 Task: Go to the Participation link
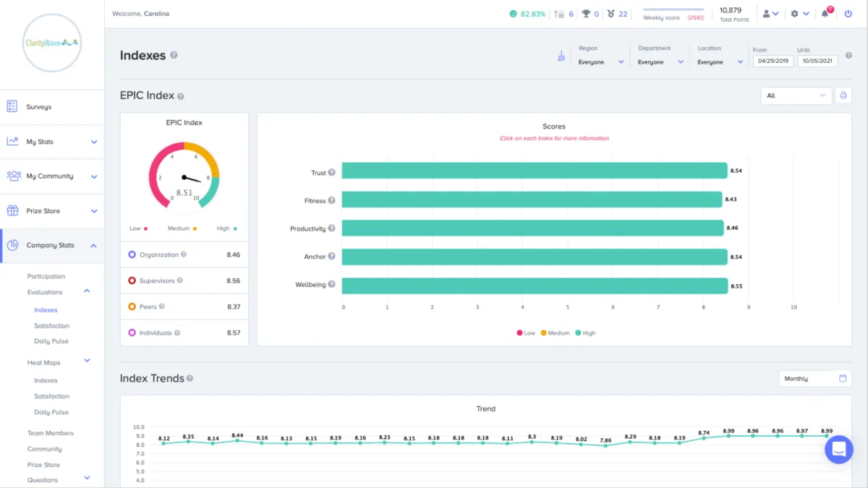(46, 276)
